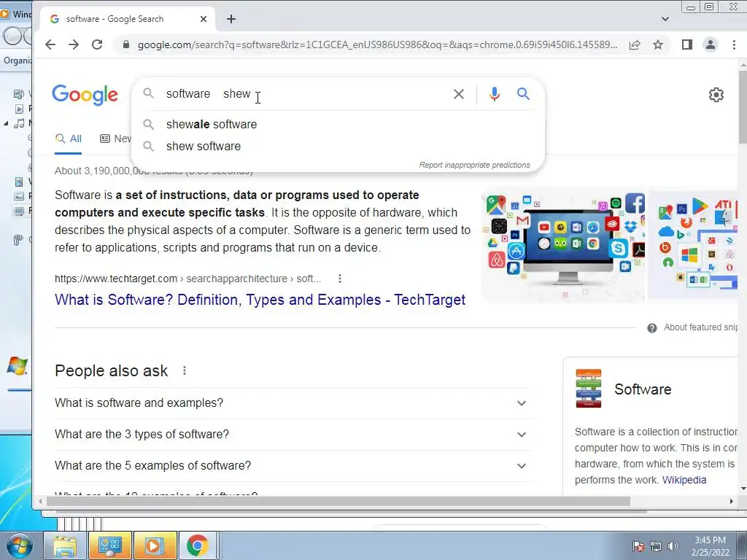The height and width of the screenshot is (560, 747).
Task: Reload the Google search page
Action: point(97,44)
